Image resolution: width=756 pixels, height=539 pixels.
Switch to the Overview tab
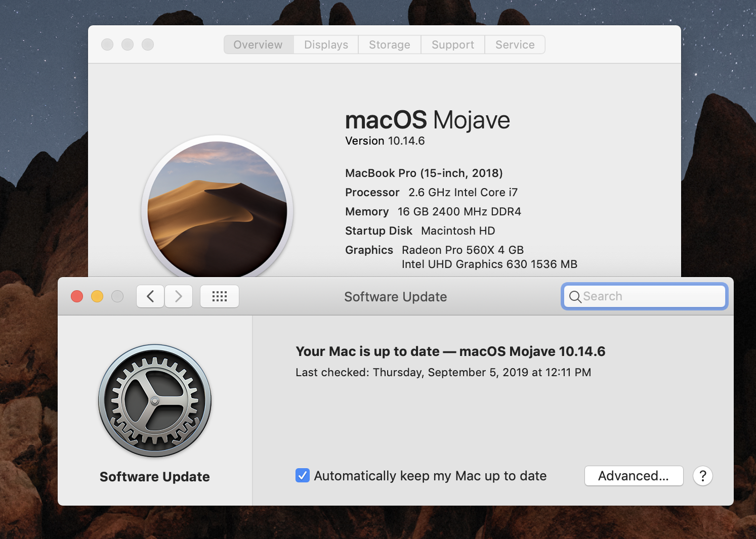click(x=258, y=44)
